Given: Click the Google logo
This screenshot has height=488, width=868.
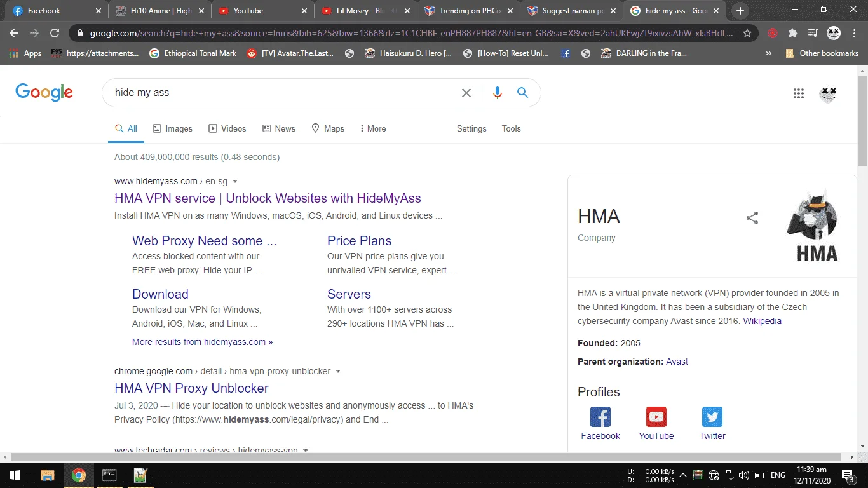Looking at the screenshot, I should coord(44,93).
